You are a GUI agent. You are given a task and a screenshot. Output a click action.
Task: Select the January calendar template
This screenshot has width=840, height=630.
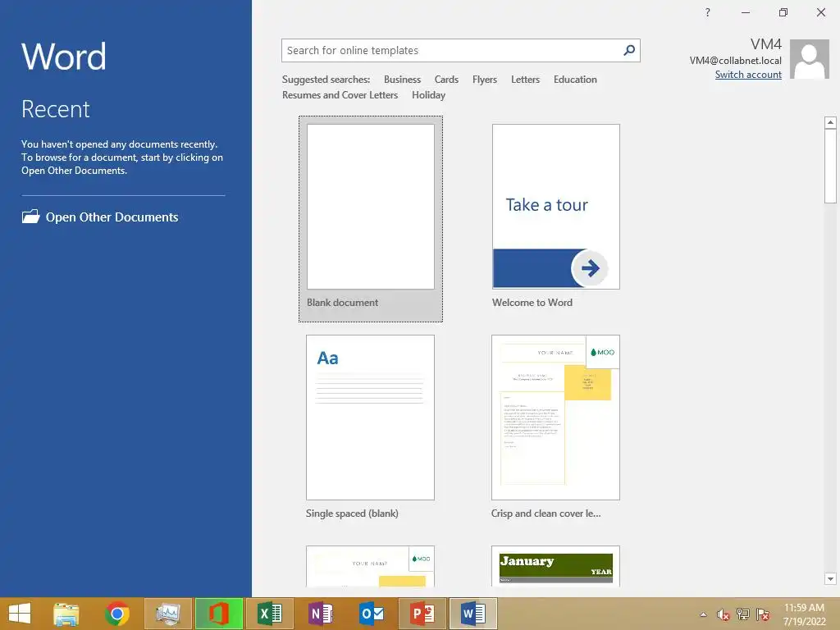[x=555, y=567]
